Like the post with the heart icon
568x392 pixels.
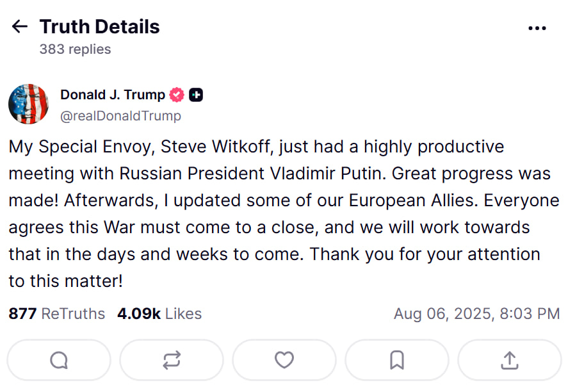284,360
